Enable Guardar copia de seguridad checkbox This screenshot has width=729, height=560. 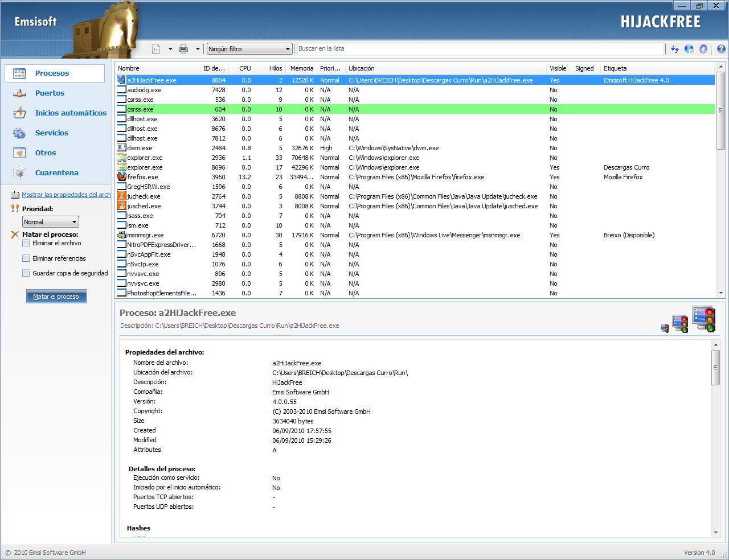tap(26, 273)
